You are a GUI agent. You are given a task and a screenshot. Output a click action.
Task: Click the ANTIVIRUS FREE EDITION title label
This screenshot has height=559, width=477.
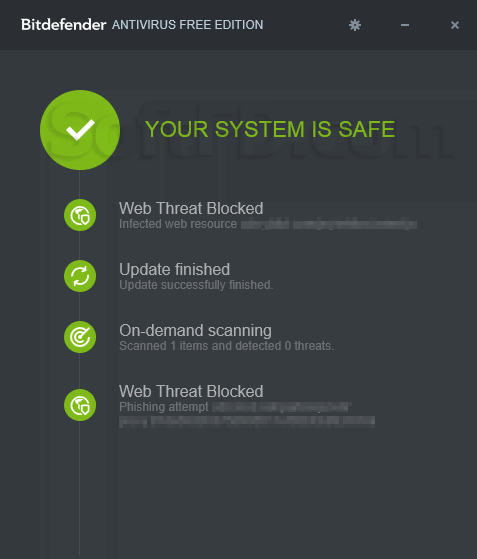click(x=188, y=25)
